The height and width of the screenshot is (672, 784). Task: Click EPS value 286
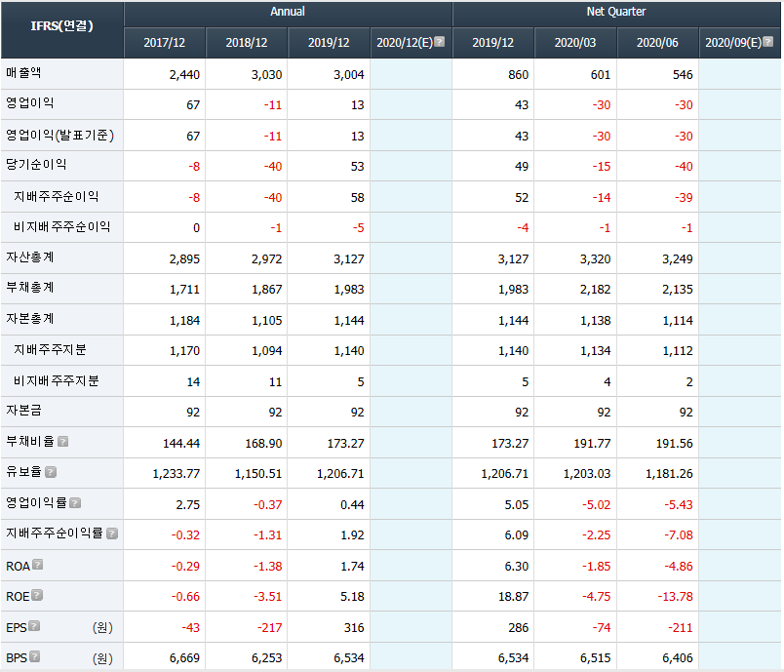519,628
